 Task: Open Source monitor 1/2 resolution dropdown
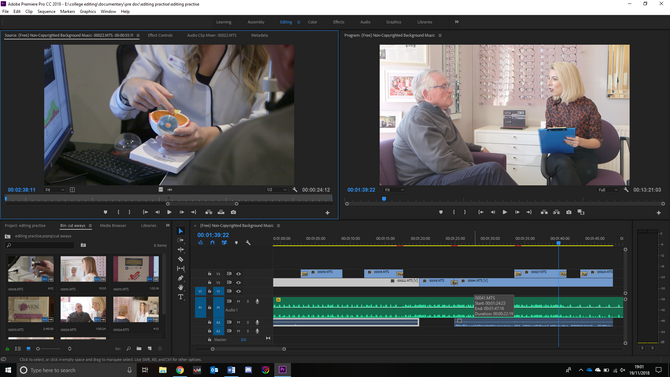point(276,190)
